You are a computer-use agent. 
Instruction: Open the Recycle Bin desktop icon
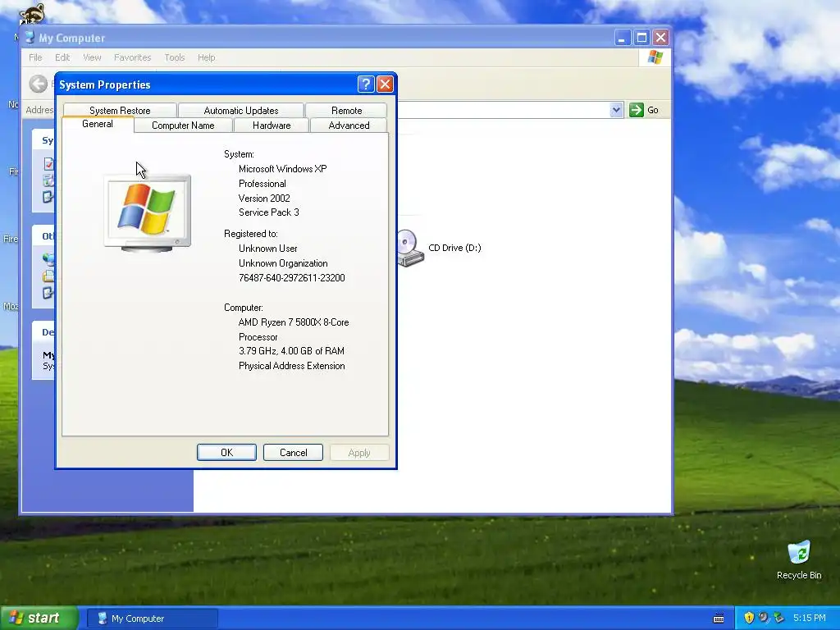click(x=799, y=554)
